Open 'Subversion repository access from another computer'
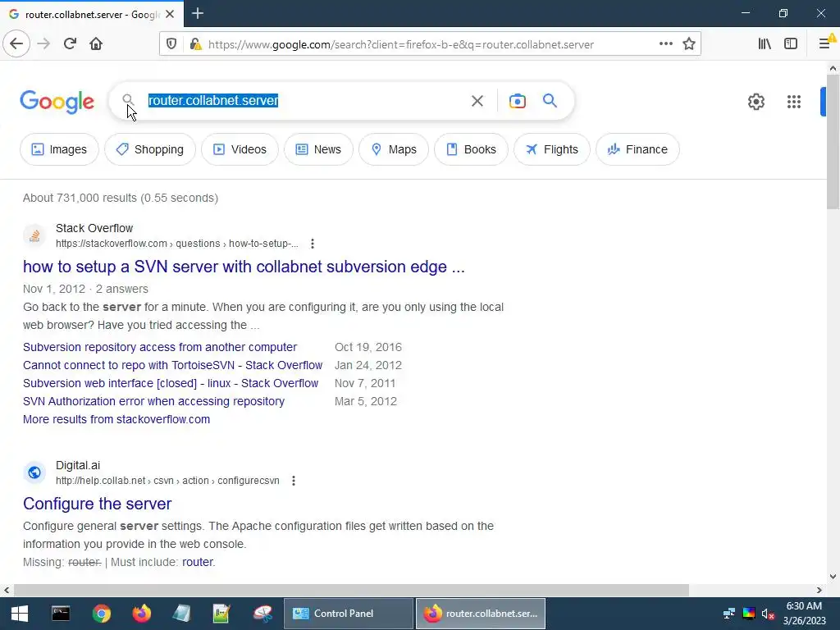The width and height of the screenshot is (840, 630). tap(160, 347)
